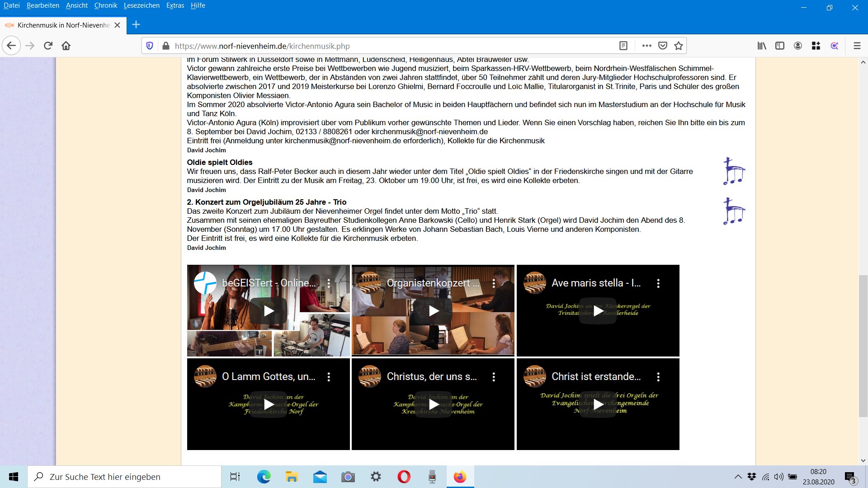Open the Ansicht menu

[x=77, y=5]
